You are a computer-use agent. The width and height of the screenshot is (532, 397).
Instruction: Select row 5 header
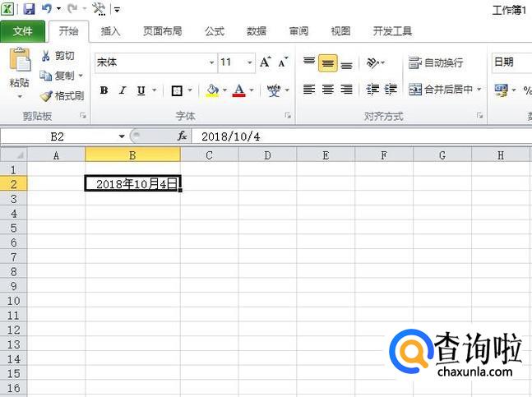[x=14, y=228]
